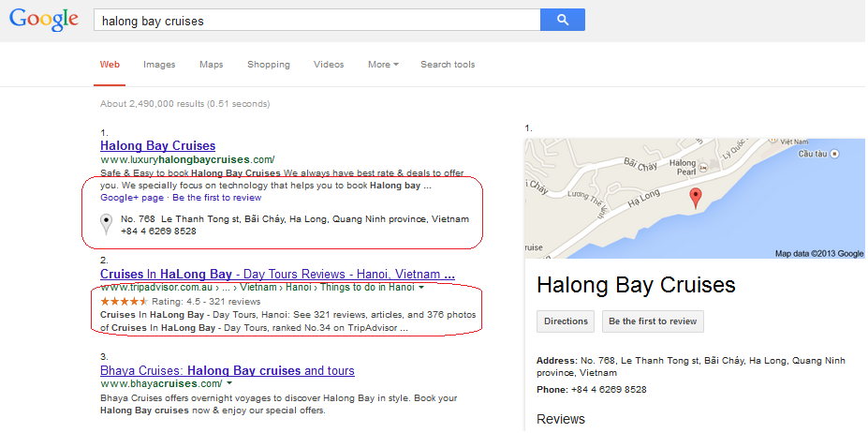Click the 4.5 star rating icons
868x433 pixels.
click(124, 302)
